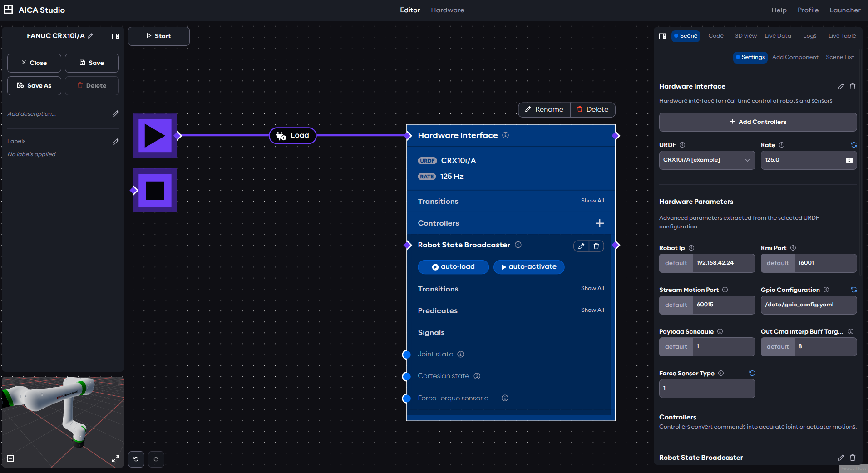Expand the robot 3D preview to fullscreen
Image resolution: width=868 pixels, height=473 pixels.
click(116, 459)
